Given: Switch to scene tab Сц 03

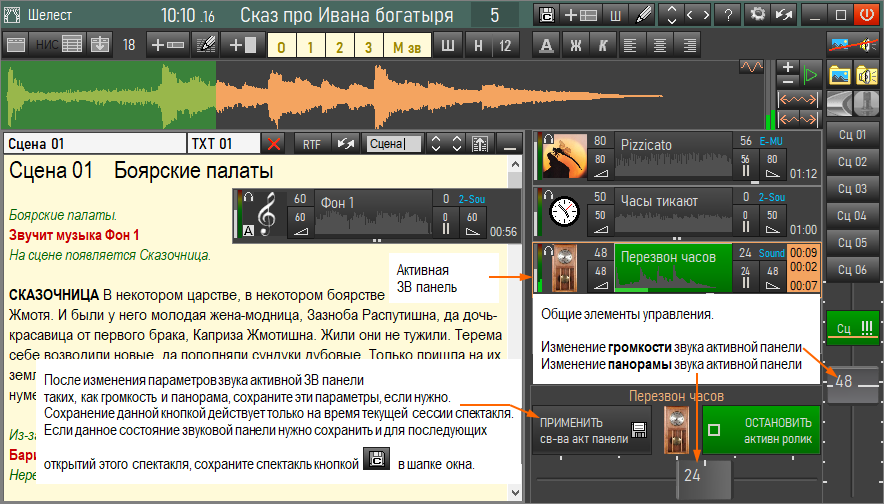Looking at the screenshot, I should 852,188.
